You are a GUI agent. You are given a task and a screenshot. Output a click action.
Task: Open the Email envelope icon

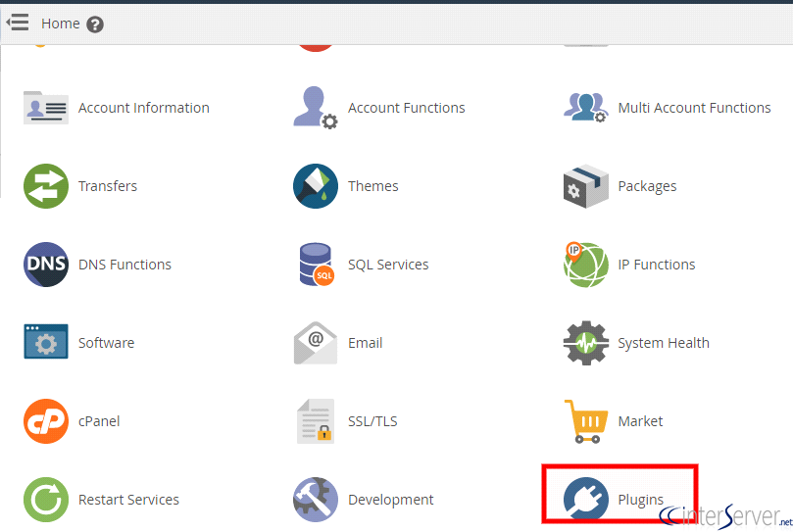[x=316, y=343]
